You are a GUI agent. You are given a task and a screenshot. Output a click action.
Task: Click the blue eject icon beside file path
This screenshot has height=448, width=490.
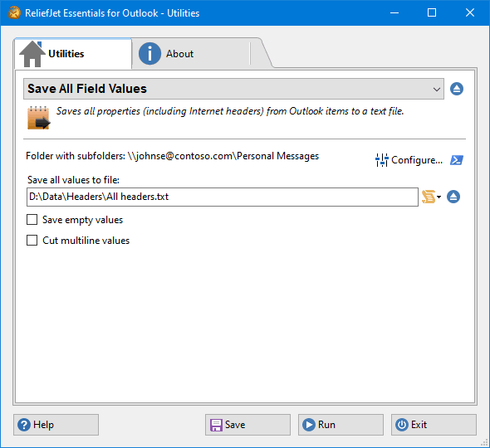pos(453,197)
